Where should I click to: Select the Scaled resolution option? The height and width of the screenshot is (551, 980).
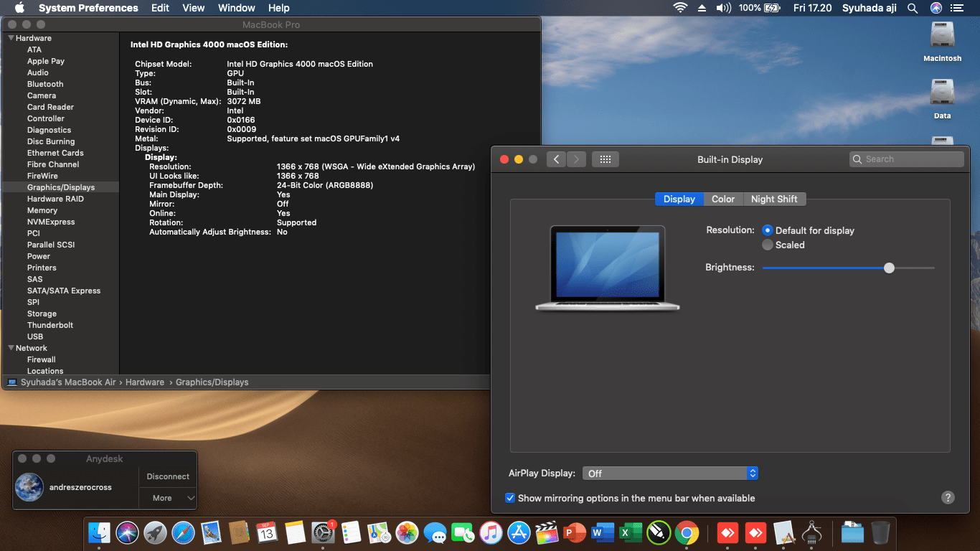768,245
